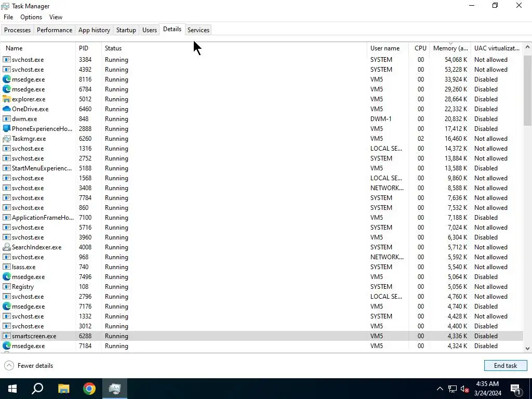This screenshot has width=532, height=399.
Task: Show hidden system tray icons
Action: pos(440,389)
